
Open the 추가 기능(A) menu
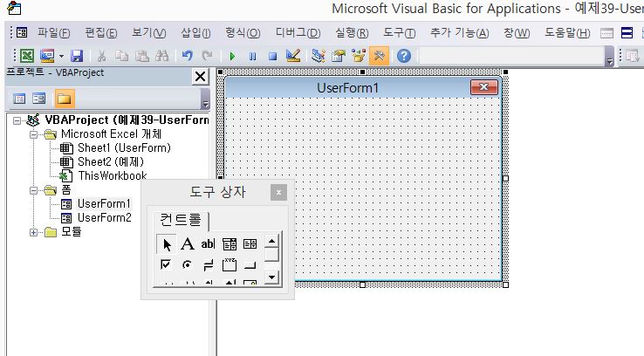(x=459, y=33)
